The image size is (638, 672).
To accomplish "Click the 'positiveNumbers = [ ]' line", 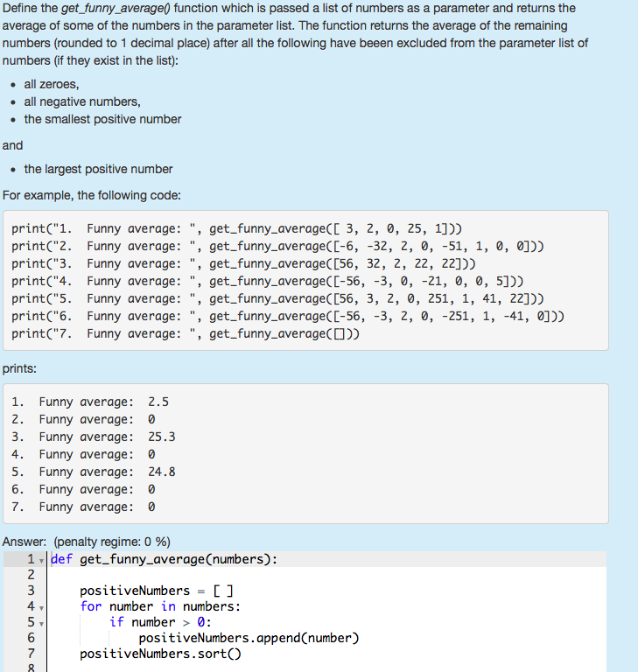I will point(157,591).
